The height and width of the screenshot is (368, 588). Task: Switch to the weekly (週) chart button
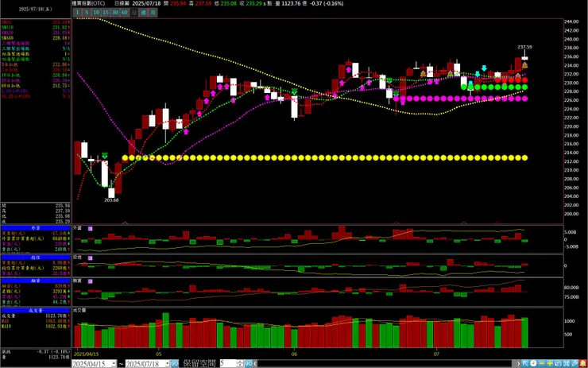click(144, 13)
